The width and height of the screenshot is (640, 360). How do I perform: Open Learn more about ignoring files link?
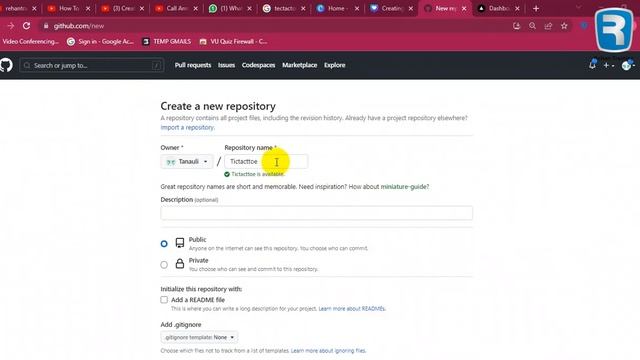pos(328,351)
